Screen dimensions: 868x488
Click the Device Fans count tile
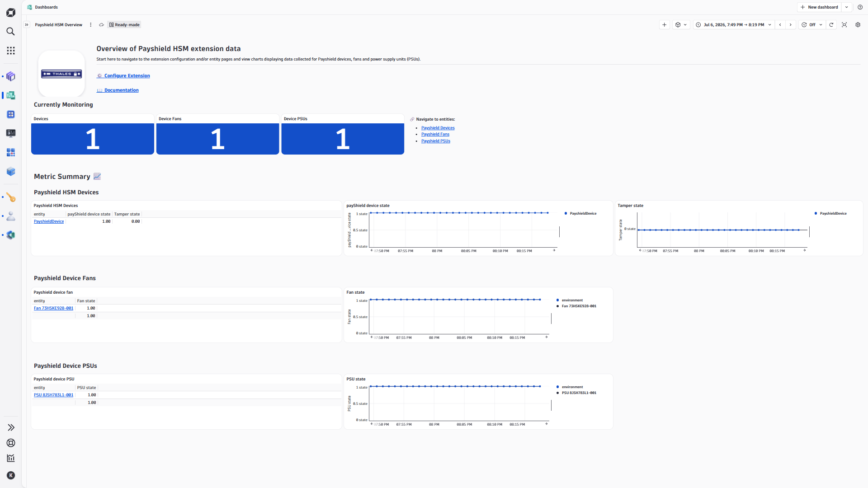coord(217,134)
